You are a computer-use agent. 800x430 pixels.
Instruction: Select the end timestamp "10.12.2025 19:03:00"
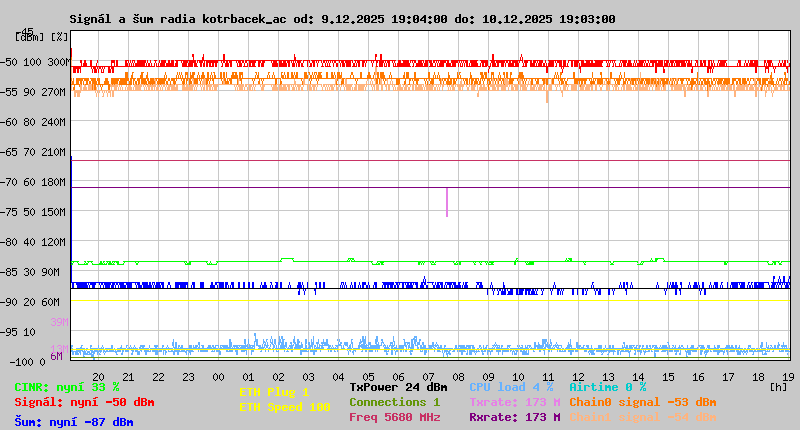coord(549,19)
